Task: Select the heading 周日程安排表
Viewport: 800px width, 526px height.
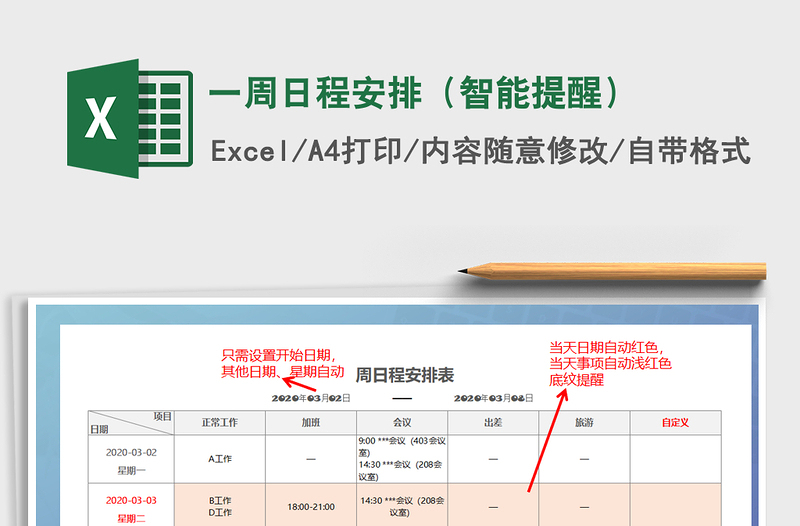Action: tap(405, 375)
